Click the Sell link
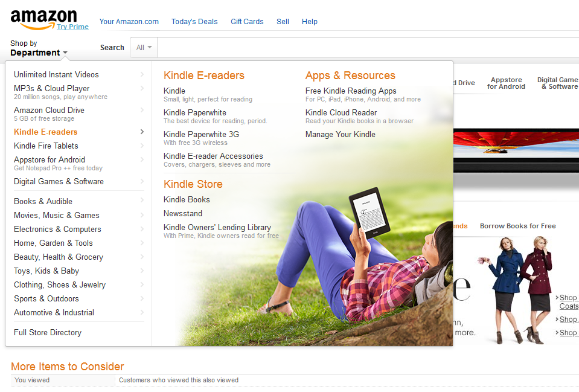This screenshot has width=579, height=392. (283, 22)
